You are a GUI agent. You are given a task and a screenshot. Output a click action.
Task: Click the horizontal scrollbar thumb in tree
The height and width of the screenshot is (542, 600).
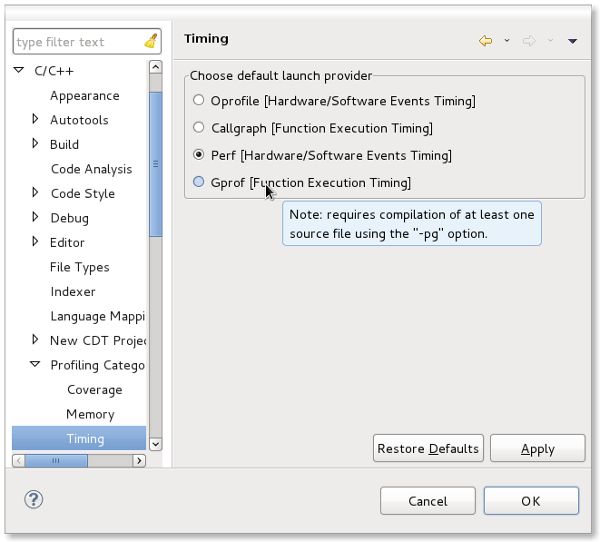point(56,460)
